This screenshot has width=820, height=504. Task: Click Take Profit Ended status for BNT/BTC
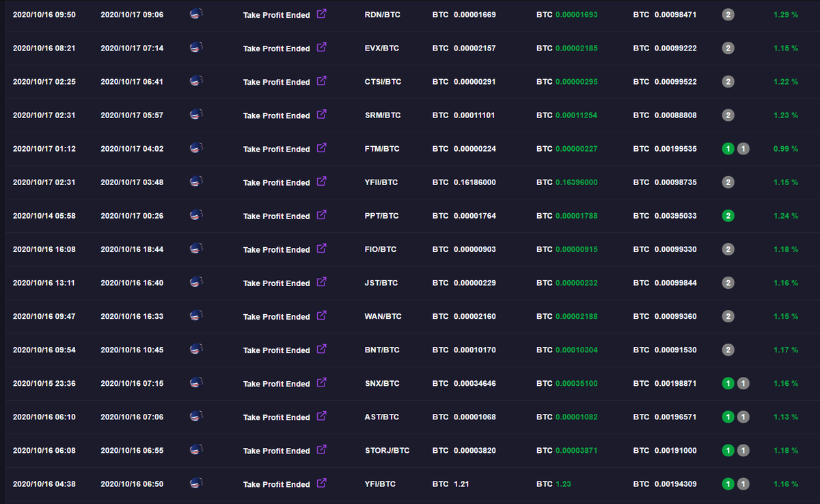coord(277,350)
